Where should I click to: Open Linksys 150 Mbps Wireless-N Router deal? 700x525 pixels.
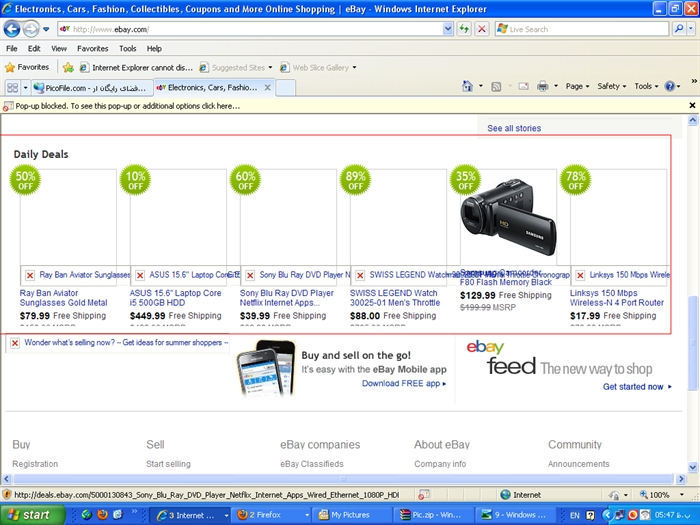click(x=617, y=298)
